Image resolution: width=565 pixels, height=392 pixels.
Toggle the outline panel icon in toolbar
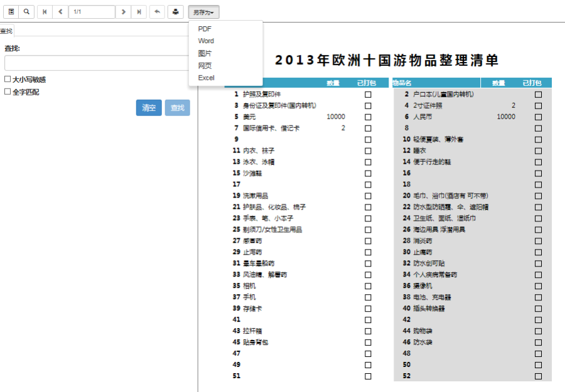point(11,12)
